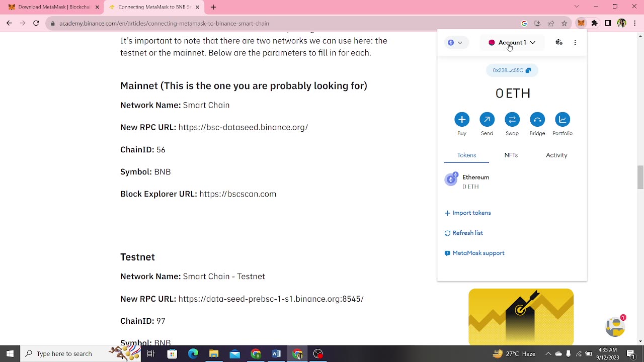
Task: Open MetaMask three-dot options menu
Action: [x=575, y=43]
